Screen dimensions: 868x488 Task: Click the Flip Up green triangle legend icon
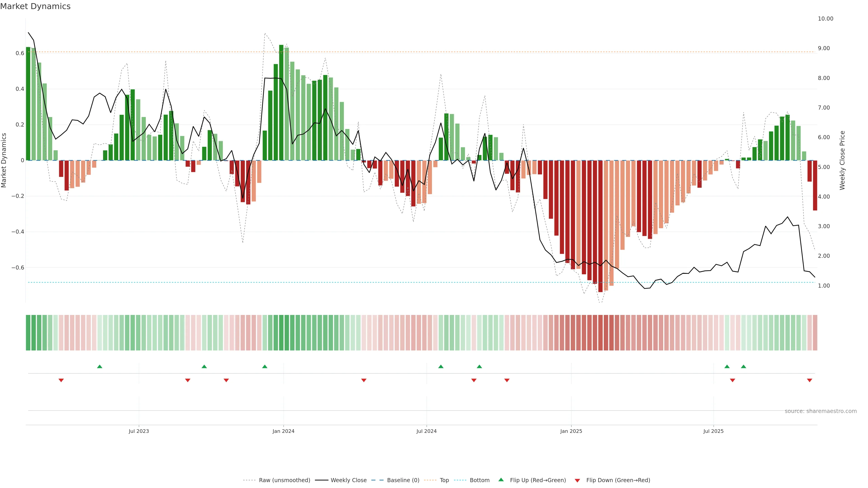501,480
